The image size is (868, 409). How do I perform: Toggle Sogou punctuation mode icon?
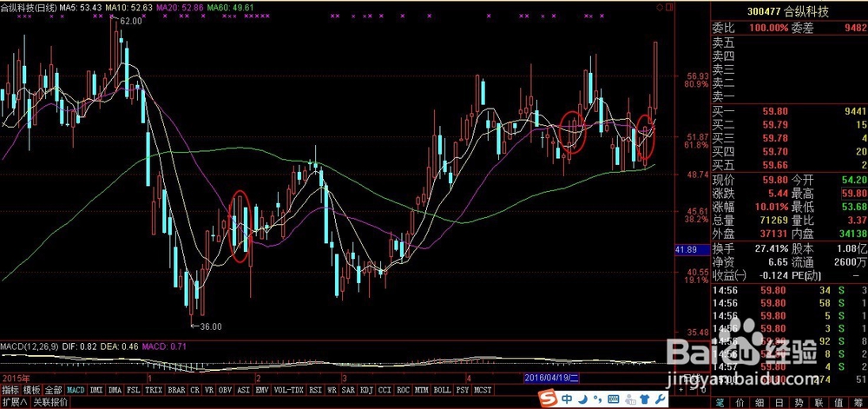tap(598, 399)
